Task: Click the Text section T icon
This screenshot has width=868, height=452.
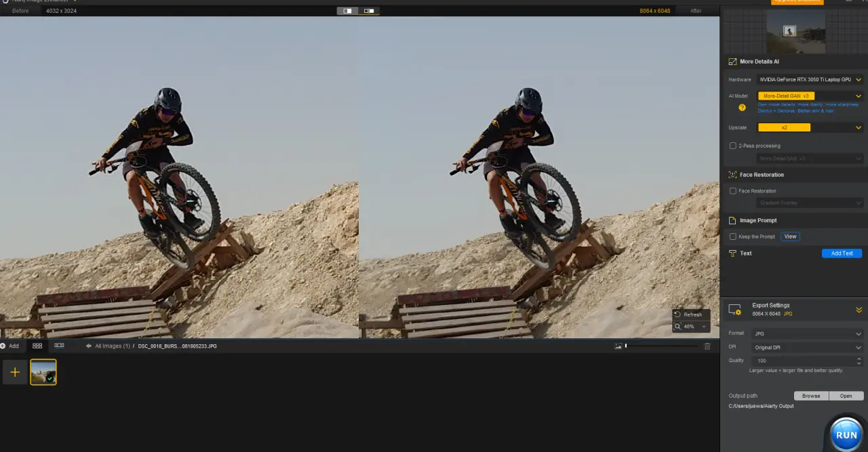Action: [x=732, y=253]
